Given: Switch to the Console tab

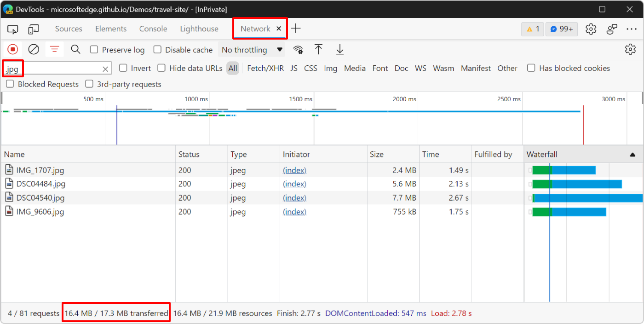Looking at the screenshot, I should pos(153,29).
